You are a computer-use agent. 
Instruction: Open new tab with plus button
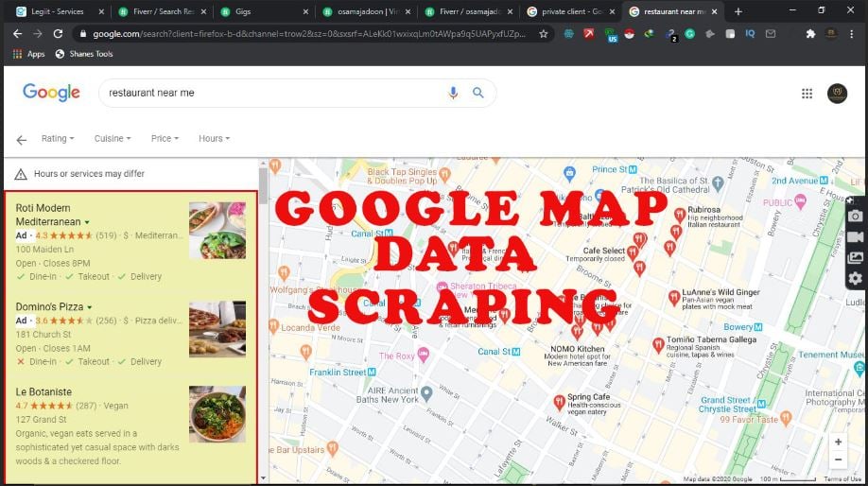tap(738, 11)
